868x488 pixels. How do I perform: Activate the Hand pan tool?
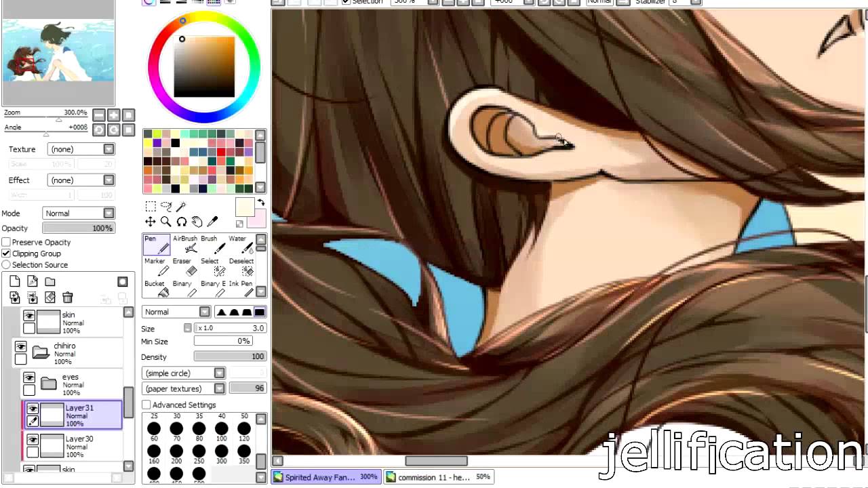point(197,222)
